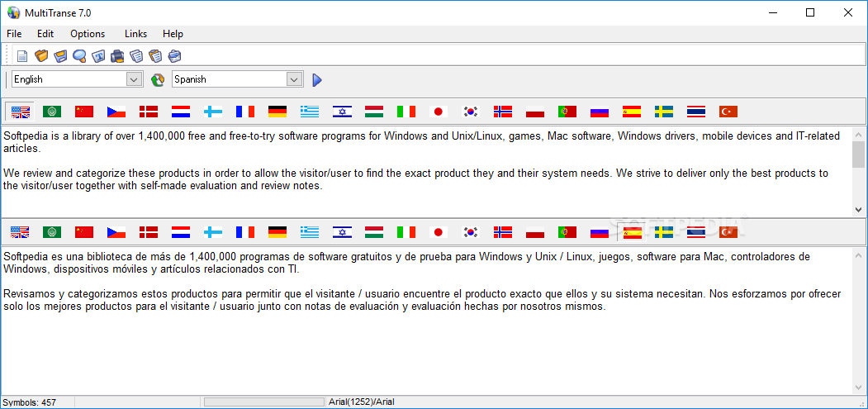The image size is (868, 409).
Task: Choose the Chinese flag in the target row
Action: coord(84,232)
